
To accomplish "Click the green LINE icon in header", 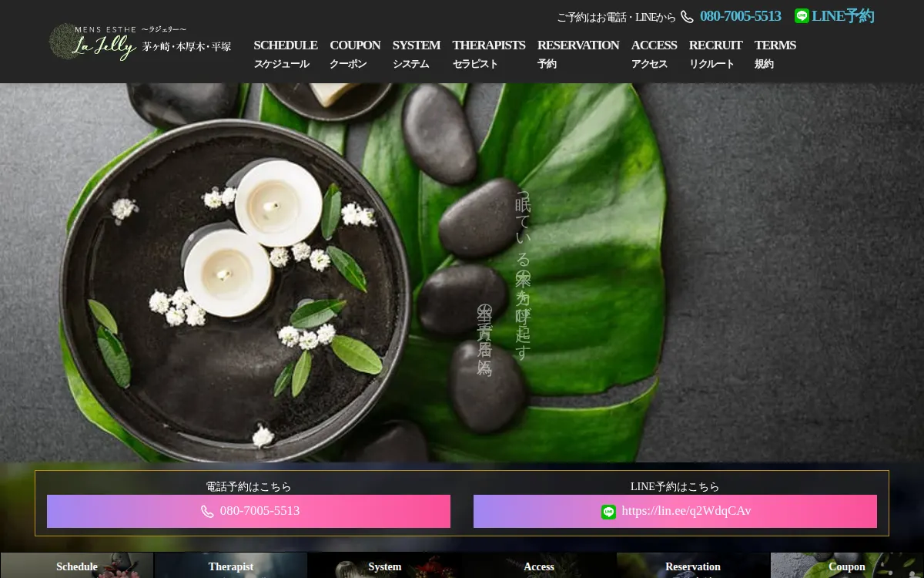I will [802, 16].
